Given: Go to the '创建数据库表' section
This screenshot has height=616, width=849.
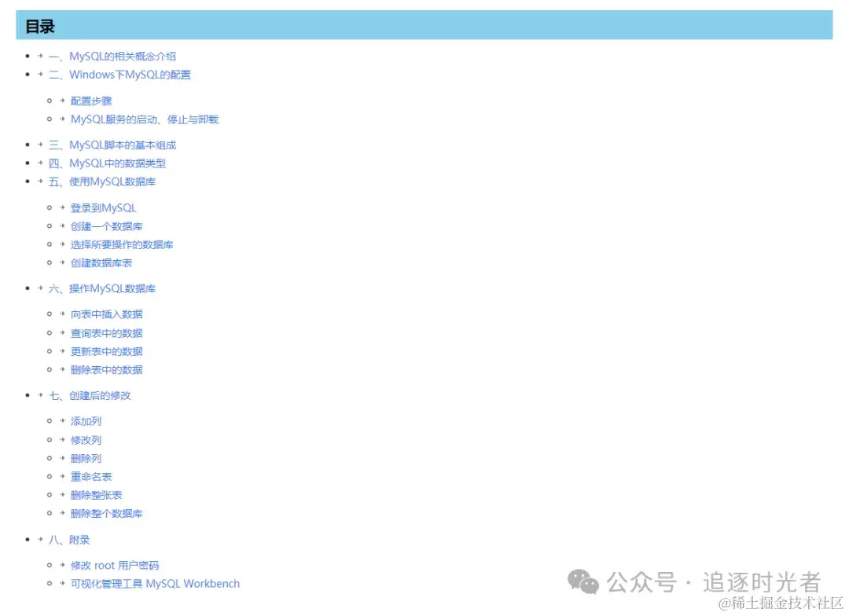Looking at the screenshot, I should [x=101, y=263].
